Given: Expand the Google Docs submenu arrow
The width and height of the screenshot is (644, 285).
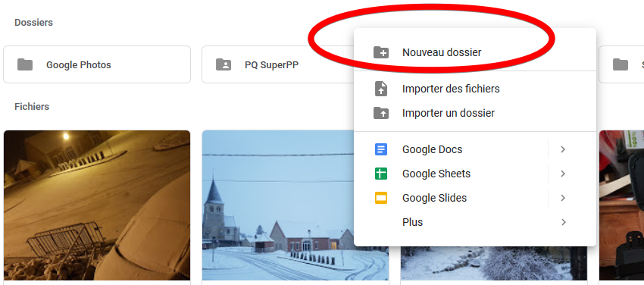Looking at the screenshot, I should point(563,149).
